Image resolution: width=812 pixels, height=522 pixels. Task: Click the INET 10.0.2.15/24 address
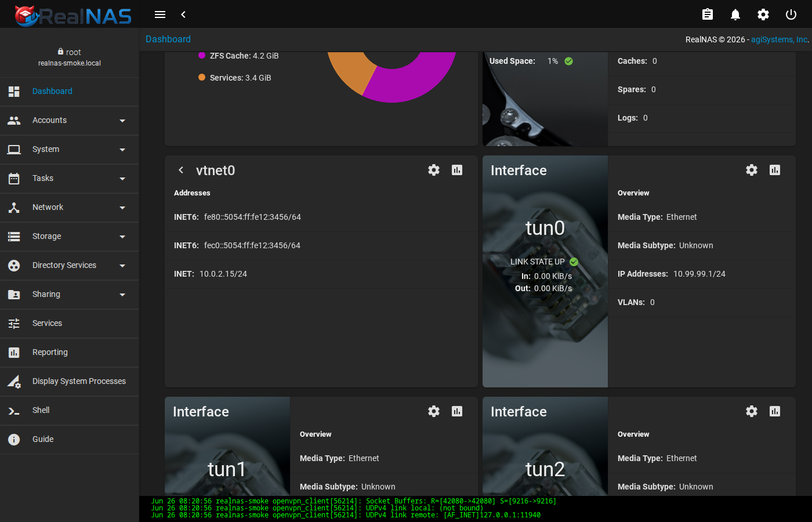click(223, 274)
